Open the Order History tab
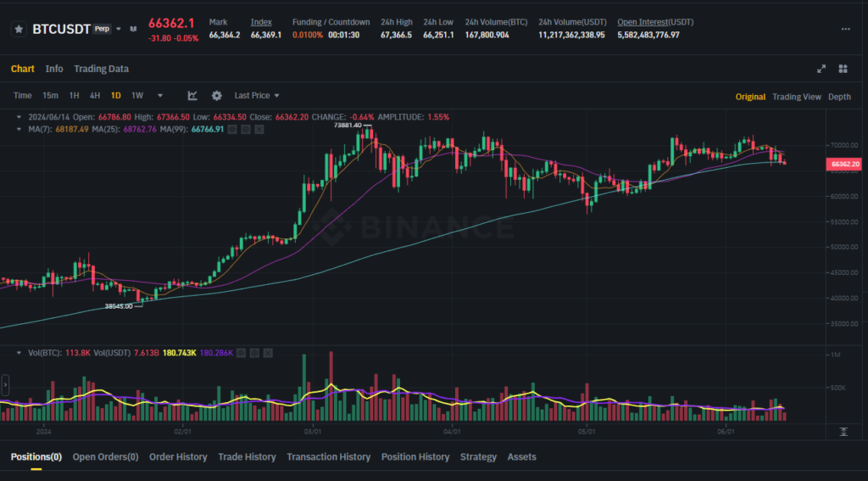 pos(178,456)
